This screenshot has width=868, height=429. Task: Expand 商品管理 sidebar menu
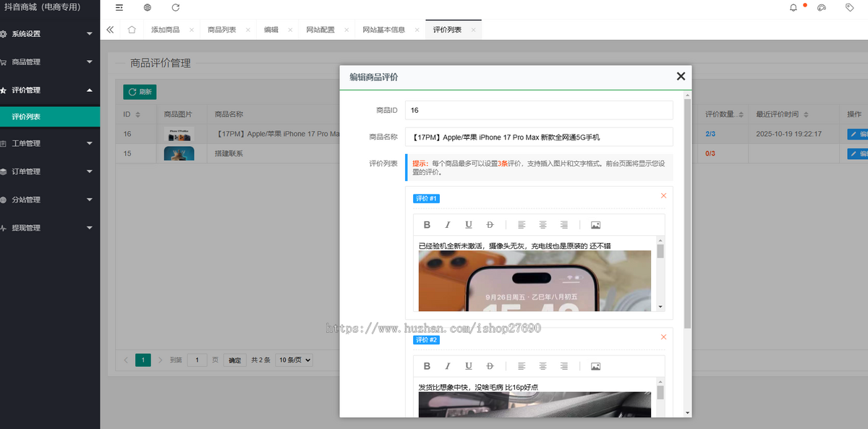coord(50,62)
